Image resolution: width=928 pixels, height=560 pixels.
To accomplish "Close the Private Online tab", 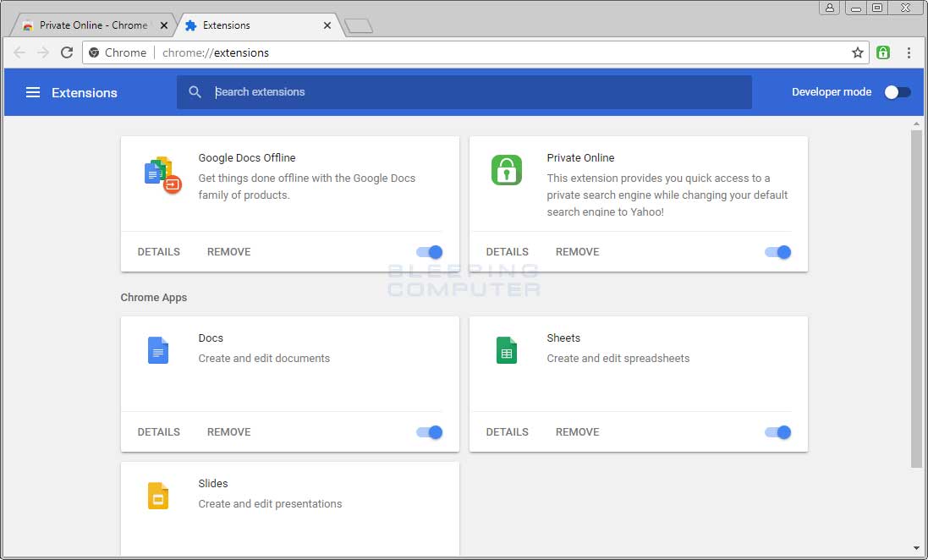I will point(164,25).
